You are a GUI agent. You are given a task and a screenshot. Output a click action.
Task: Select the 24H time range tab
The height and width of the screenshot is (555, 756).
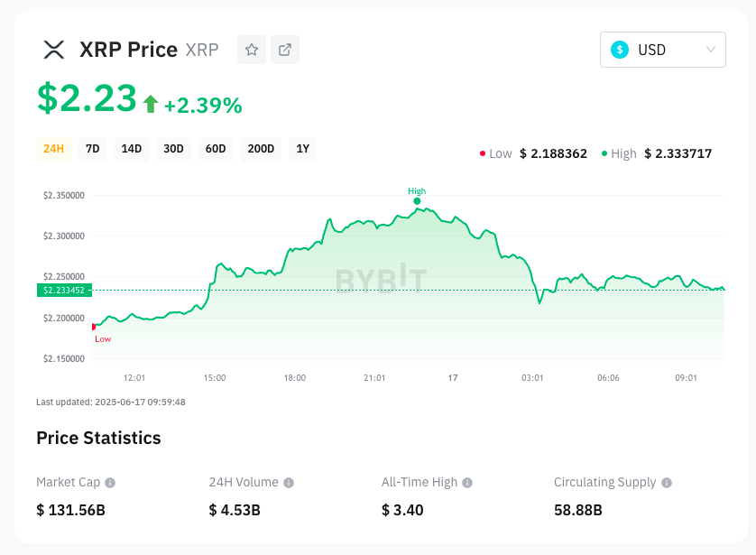tap(53, 149)
